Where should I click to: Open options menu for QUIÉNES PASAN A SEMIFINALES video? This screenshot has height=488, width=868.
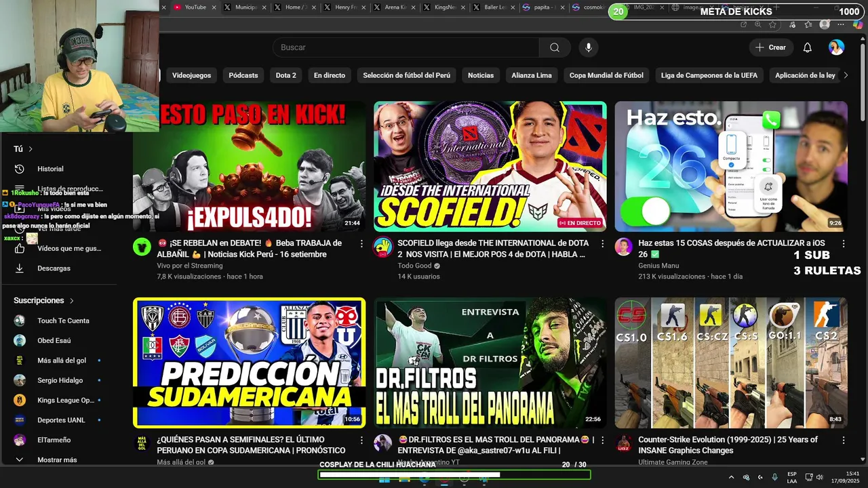[x=361, y=440]
